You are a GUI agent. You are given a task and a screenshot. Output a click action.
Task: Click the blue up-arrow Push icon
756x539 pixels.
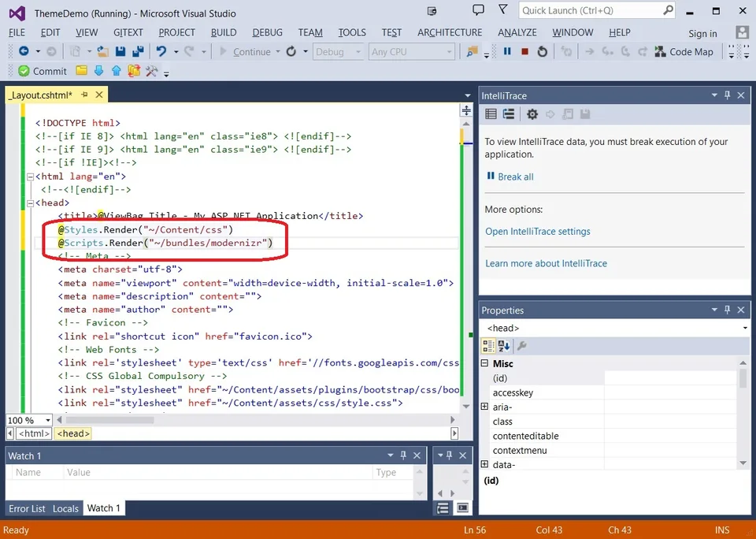point(117,71)
